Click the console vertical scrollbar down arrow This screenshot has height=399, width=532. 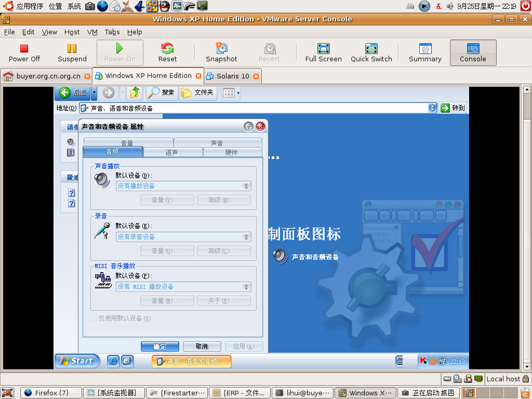pyautogui.click(x=527, y=367)
